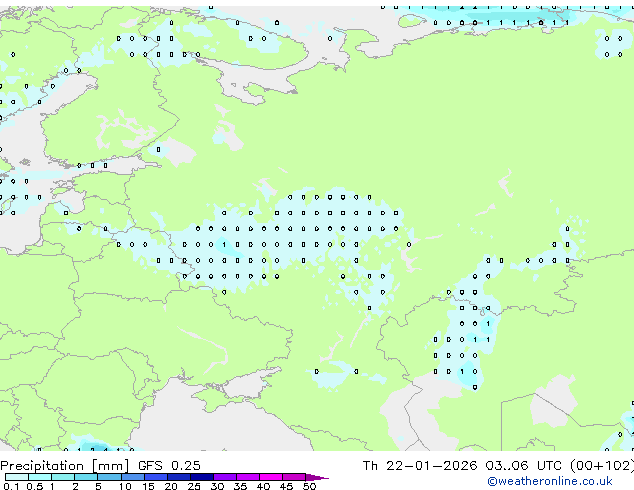
Task: Click the '40' legend scale label
Action: click(263, 486)
